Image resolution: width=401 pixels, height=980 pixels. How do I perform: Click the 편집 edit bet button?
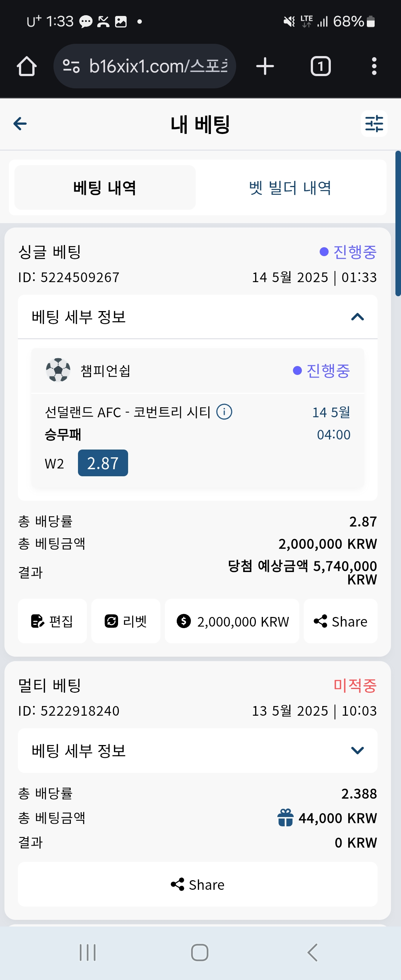(52, 621)
